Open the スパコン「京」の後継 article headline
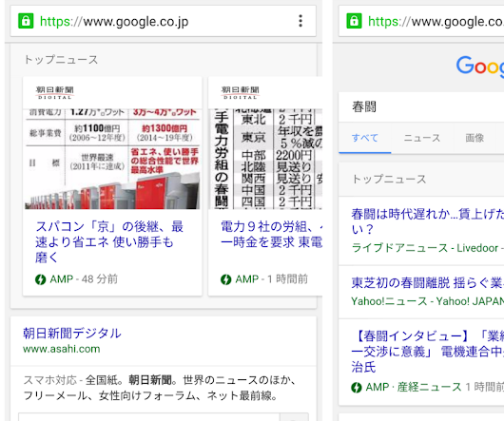Viewport: 504px width, 421px height. (x=109, y=242)
